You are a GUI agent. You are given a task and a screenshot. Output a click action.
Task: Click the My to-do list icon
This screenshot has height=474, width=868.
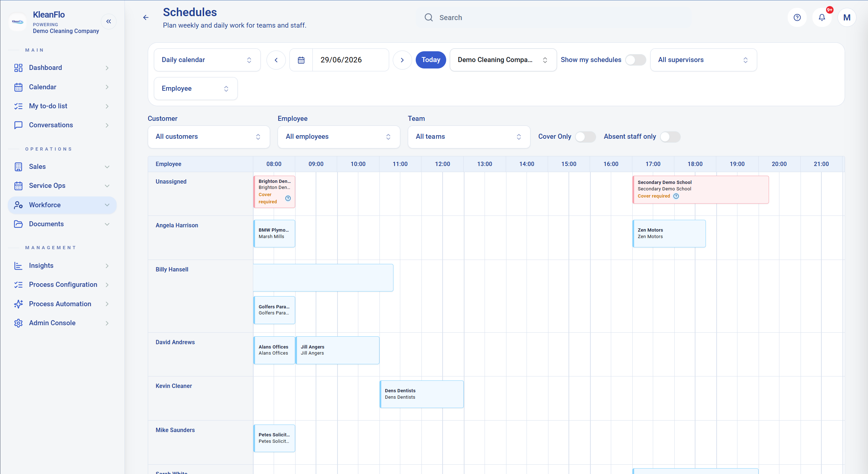(x=18, y=106)
